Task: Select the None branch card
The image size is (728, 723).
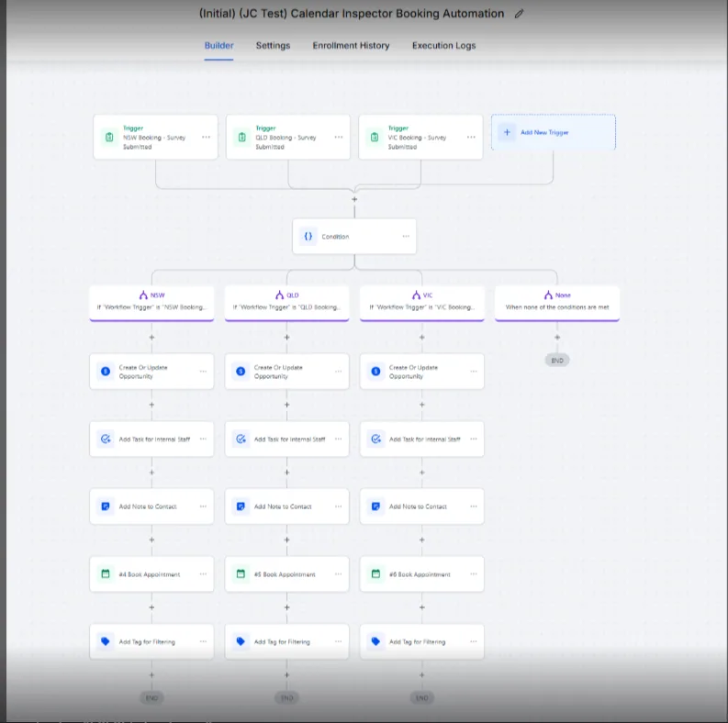Action: pos(557,303)
